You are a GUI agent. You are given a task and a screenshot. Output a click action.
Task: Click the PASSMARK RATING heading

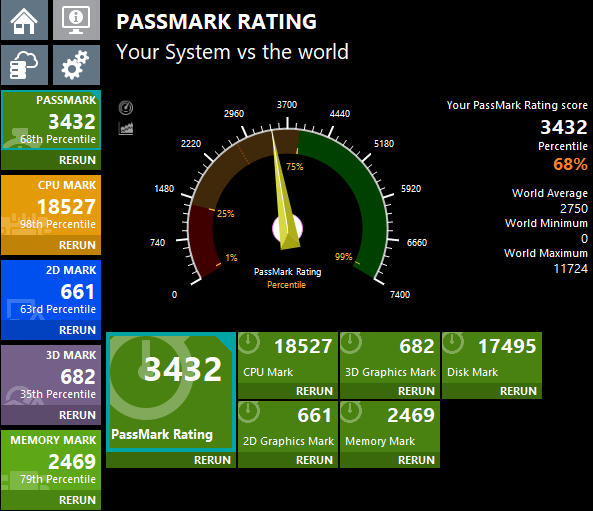pyautogui.click(x=217, y=22)
